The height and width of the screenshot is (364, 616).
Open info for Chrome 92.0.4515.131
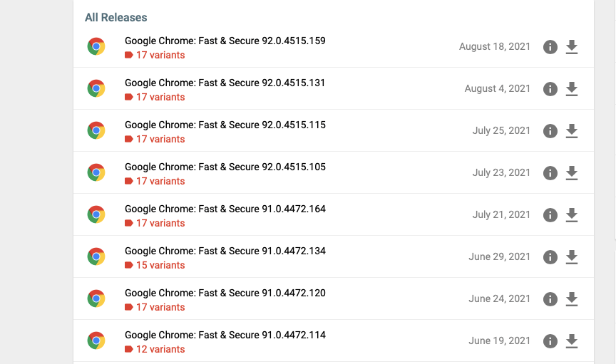coord(550,89)
